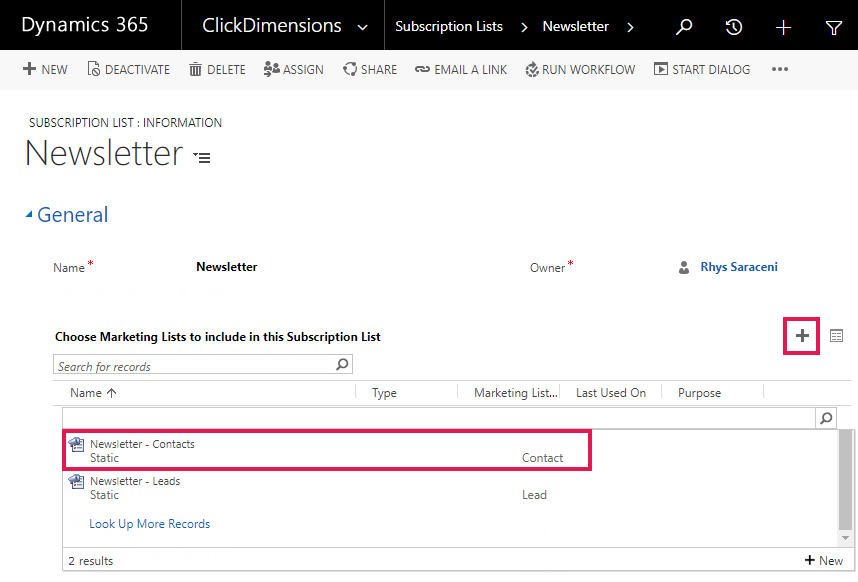The image size is (858, 582).
Task: Click RUN WORKFLOW command
Action: tap(580, 69)
